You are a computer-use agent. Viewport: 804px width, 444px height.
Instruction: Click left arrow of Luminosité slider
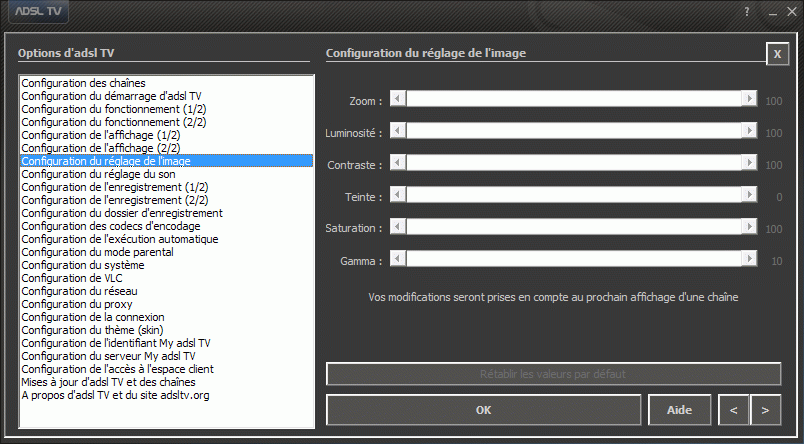(398, 130)
